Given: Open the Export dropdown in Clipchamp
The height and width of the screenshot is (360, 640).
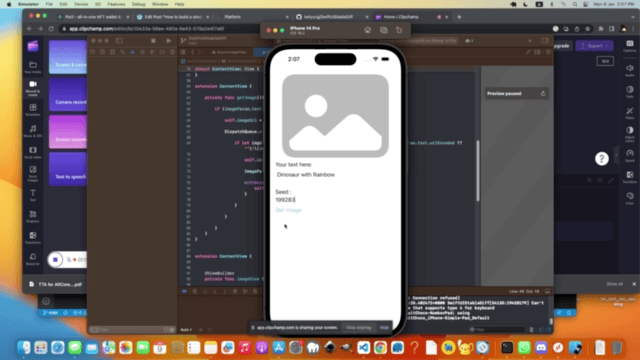Looking at the screenshot, I should 594,46.
